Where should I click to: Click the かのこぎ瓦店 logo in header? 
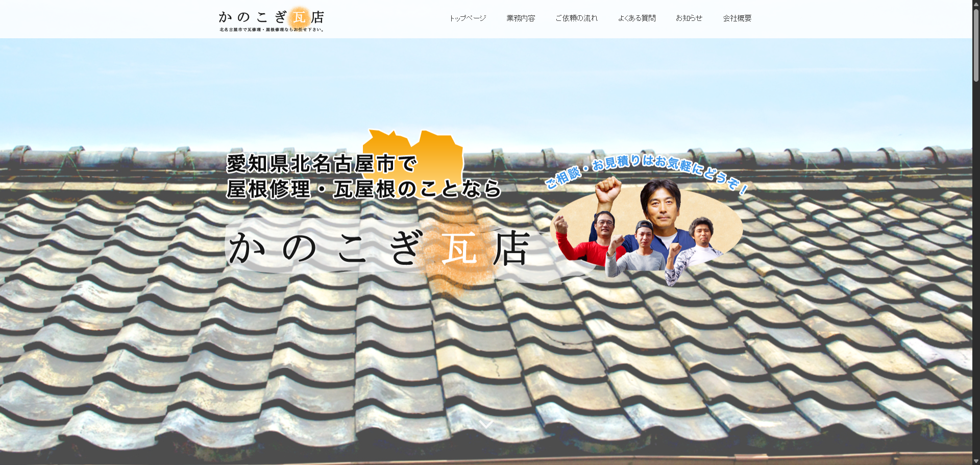pos(272,19)
